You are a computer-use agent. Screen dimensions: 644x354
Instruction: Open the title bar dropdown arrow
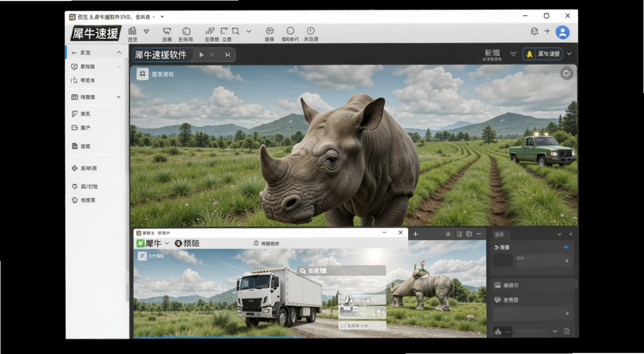tap(163, 17)
